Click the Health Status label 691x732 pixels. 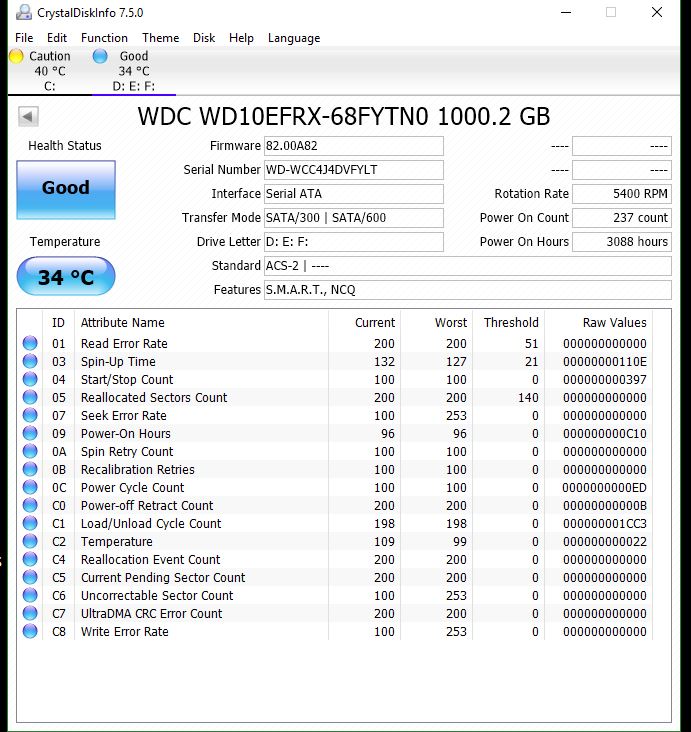[65, 146]
